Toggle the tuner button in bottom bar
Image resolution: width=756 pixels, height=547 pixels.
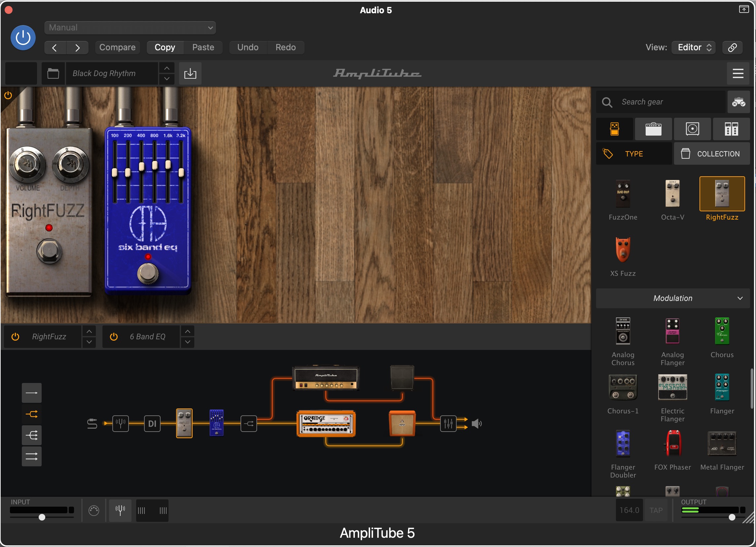[120, 510]
